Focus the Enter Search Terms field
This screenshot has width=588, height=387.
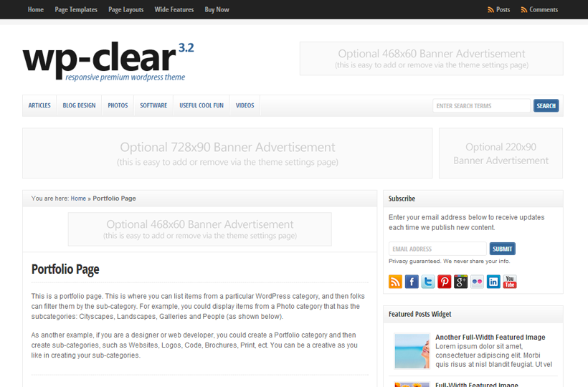(x=481, y=105)
